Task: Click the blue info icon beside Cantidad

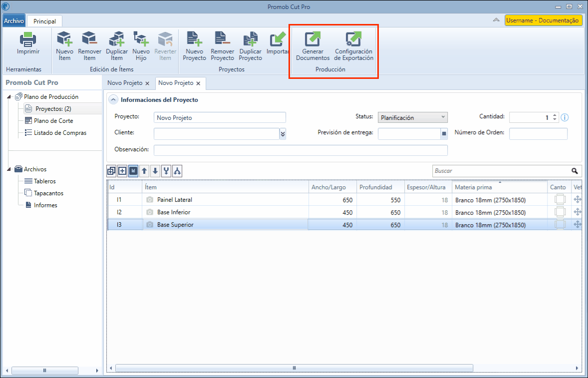Action: point(565,117)
